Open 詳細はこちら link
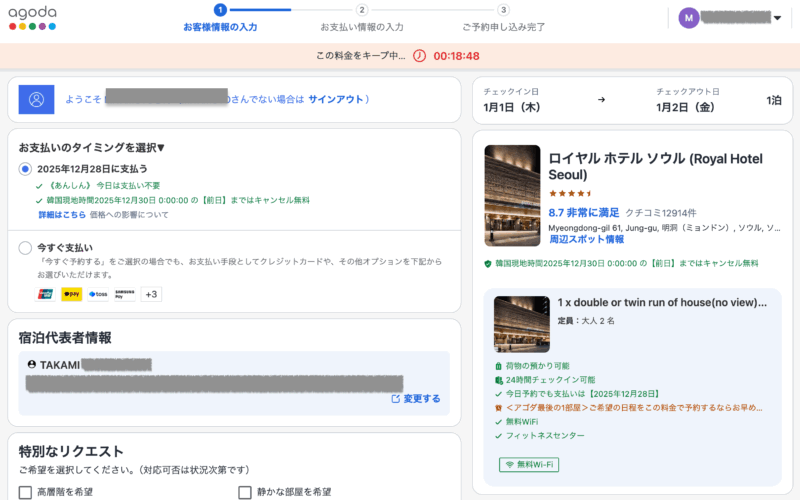This screenshot has width=800, height=500. [x=62, y=215]
